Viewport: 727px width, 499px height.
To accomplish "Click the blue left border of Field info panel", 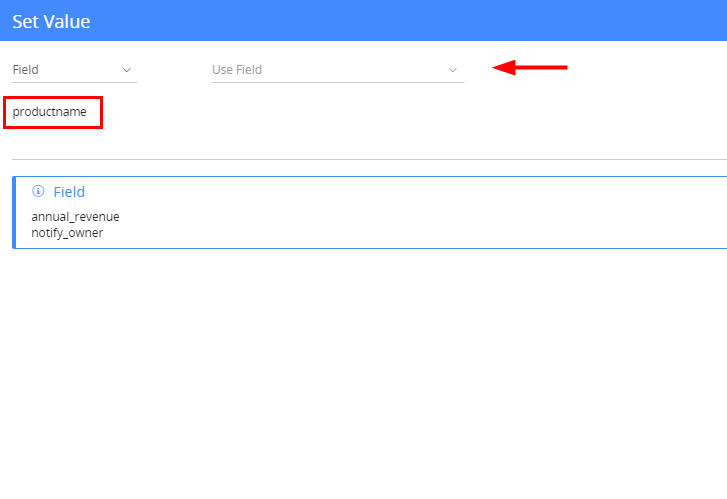I will click(14, 212).
